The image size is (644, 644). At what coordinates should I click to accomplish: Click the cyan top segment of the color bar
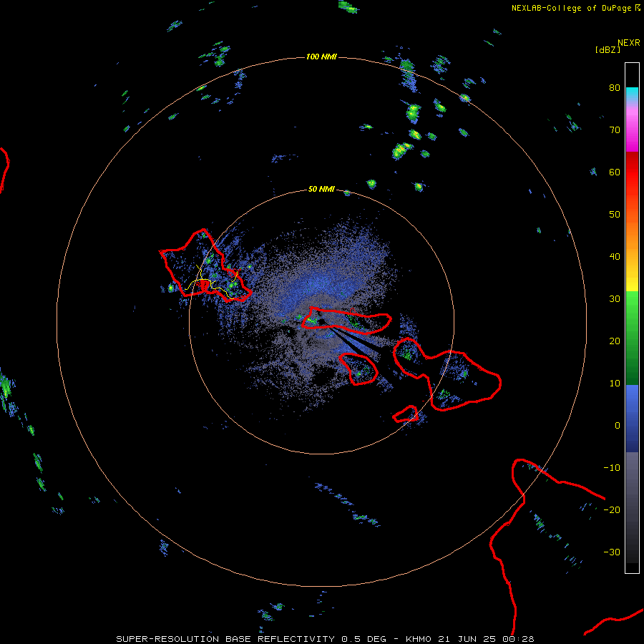(632, 92)
